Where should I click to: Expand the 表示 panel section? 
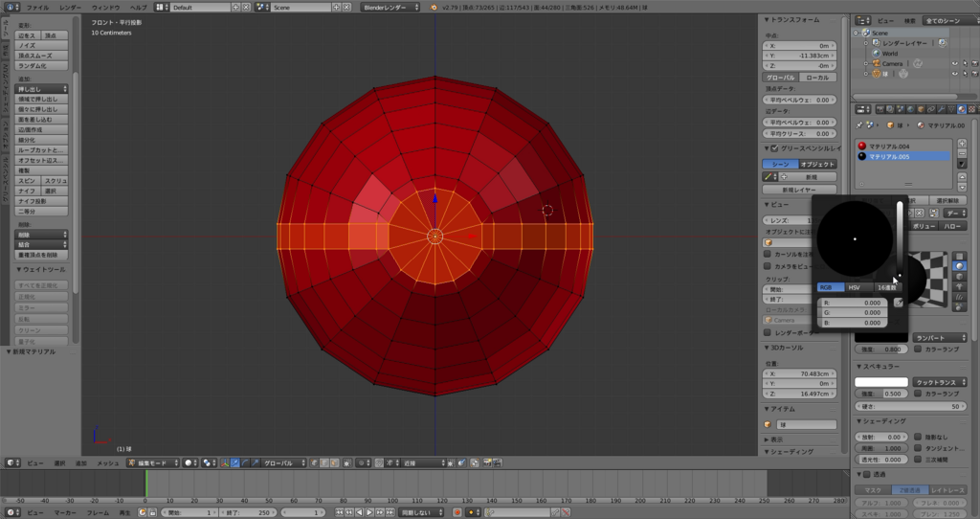[775, 439]
